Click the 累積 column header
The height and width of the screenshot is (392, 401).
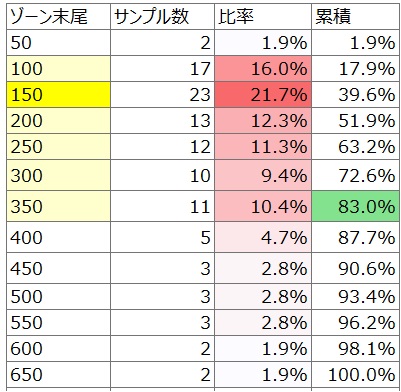click(x=356, y=17)
